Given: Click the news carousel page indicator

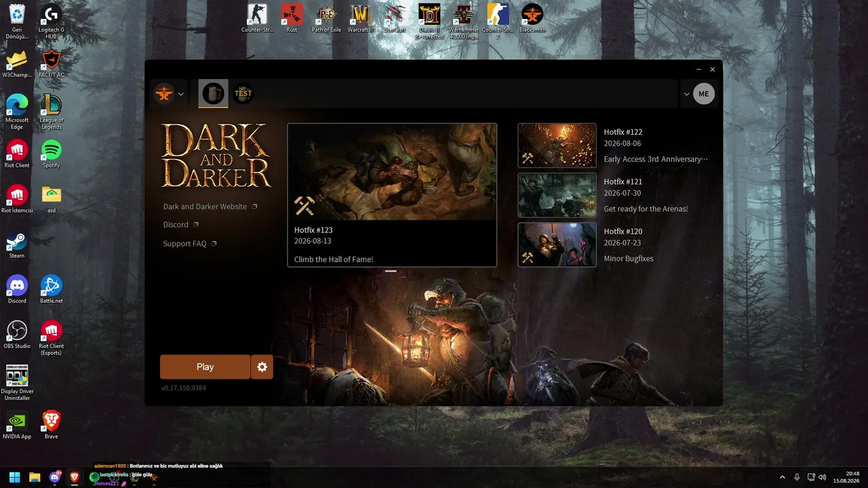Looking at the screenshot, I should (x=391, y=271).
